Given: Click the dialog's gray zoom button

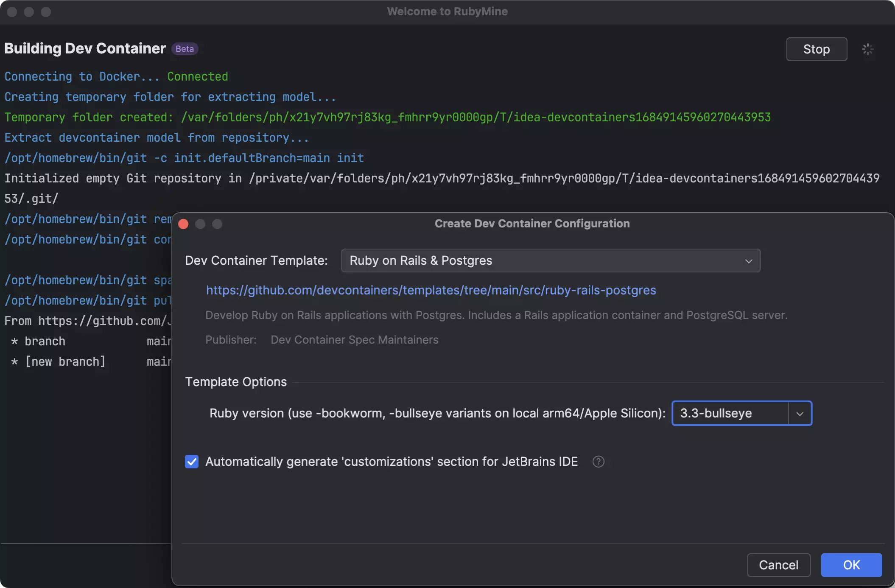Looking at the screenshot, I should [217, 224].
